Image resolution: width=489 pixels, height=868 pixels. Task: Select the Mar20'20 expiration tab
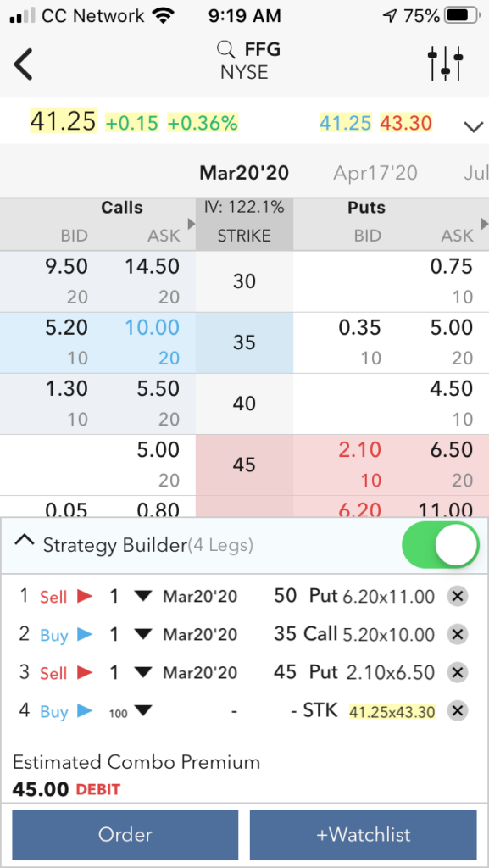(x=244, y=173)
